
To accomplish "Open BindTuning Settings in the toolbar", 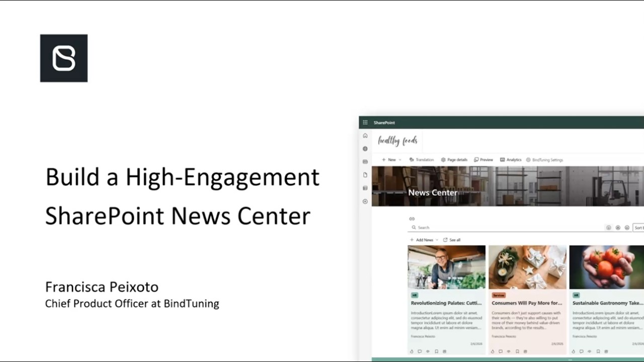I will click(544, 160).
